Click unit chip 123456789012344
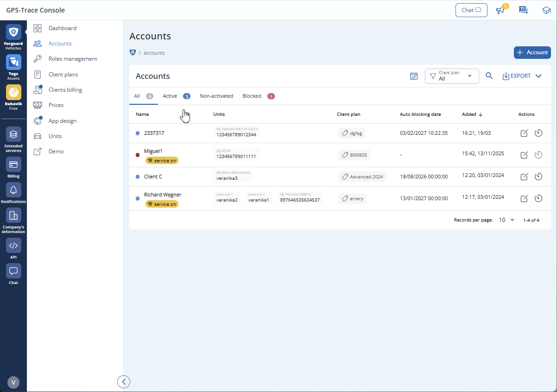Screen dimensions: 557x392 (236, 133)
